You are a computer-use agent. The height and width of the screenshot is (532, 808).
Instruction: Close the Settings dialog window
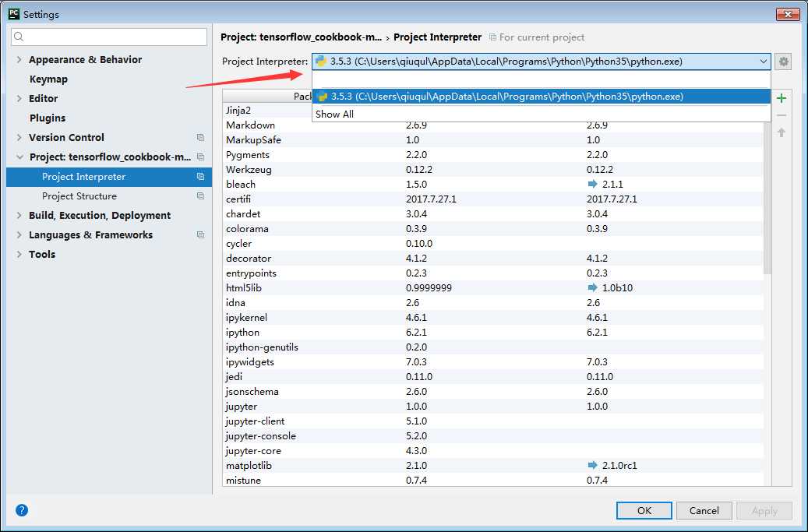pos(788,14)
